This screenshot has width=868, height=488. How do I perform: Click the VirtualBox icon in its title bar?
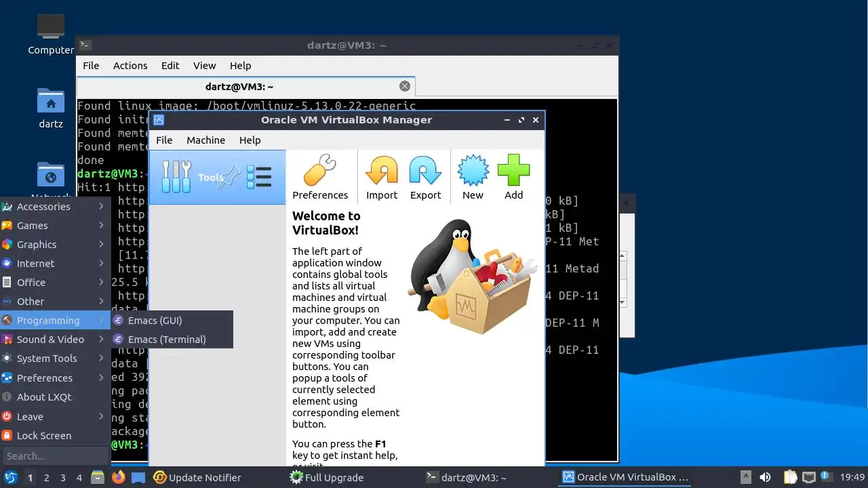159,120
